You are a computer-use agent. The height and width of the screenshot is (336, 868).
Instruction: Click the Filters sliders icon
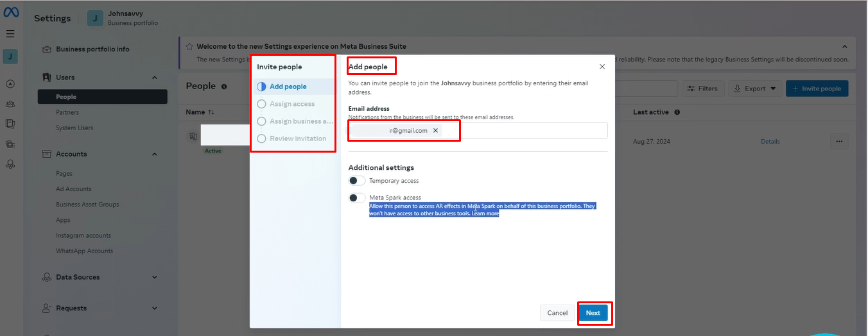691,88
